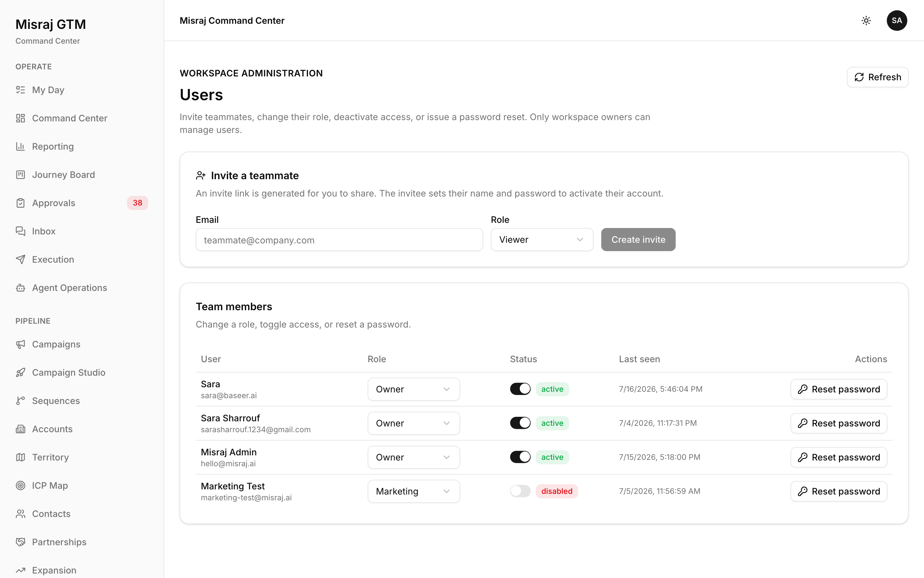Click sarasharrouf.1234@gmail.com email text
This screenshot has width=924, height=578.
click(255, 430)
